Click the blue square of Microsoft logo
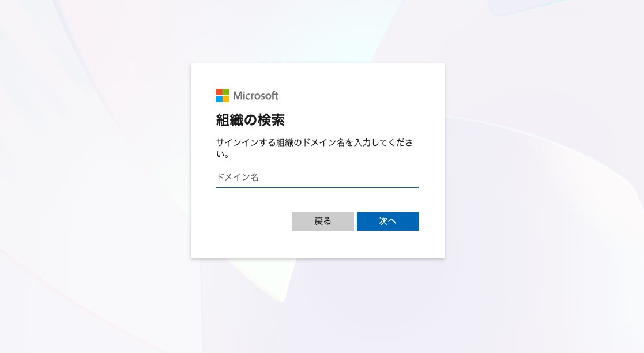This screenshot has width=644, height=353. point(219,99)
